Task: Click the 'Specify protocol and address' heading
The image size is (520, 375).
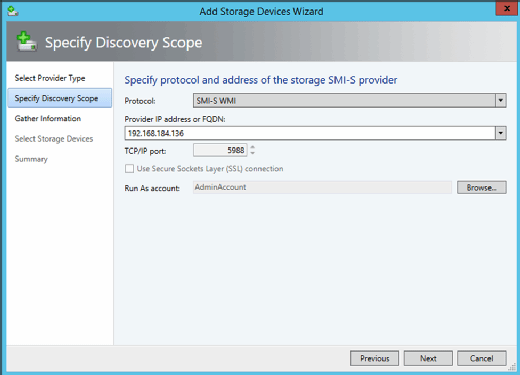Action: tap(261, 80)
